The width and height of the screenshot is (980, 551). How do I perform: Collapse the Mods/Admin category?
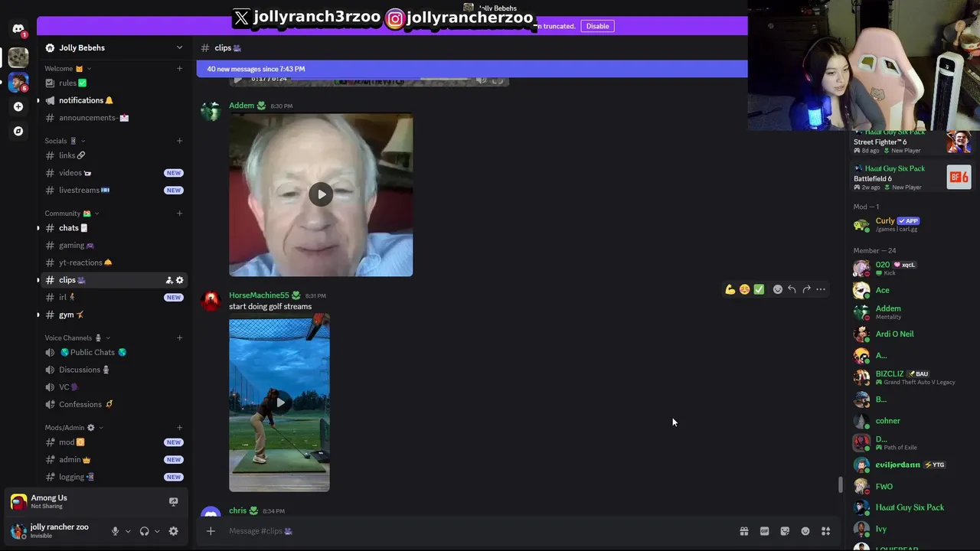pos(74,428)
